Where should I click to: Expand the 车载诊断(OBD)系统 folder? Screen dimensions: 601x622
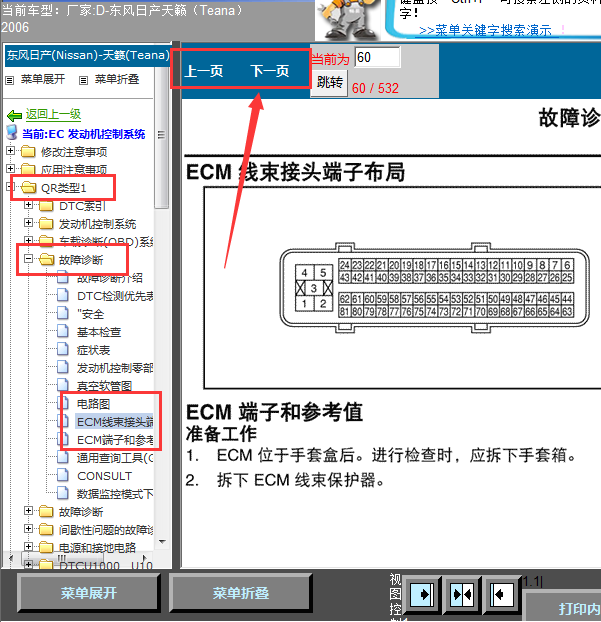(x=29, y=240)
